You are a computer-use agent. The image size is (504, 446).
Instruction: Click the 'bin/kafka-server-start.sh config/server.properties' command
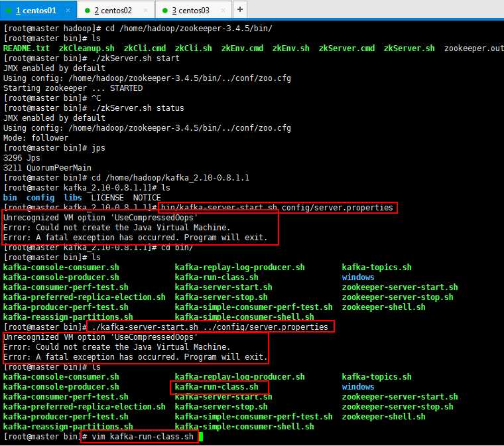[x=277, y=208]
